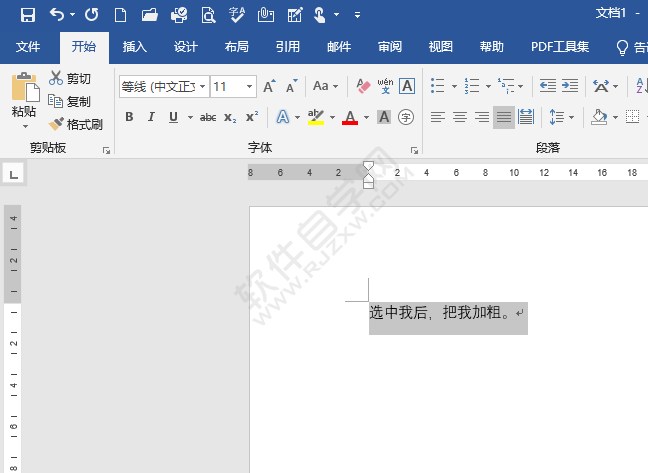
Task: Toggle underline formatting
Action: tap(174, 117)
